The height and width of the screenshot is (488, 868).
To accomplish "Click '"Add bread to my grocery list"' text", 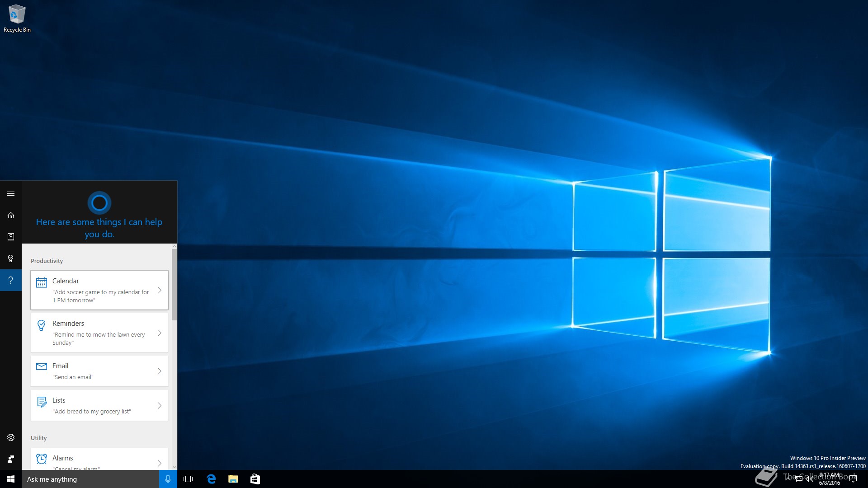I will 92,412.
